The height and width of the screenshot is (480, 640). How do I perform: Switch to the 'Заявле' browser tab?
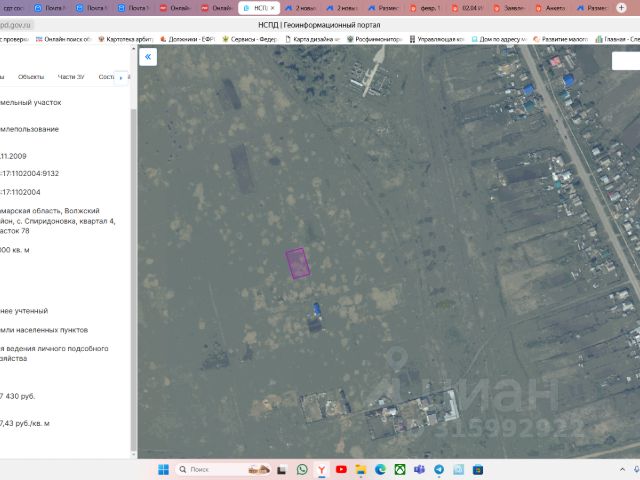[x=510, y=8]
